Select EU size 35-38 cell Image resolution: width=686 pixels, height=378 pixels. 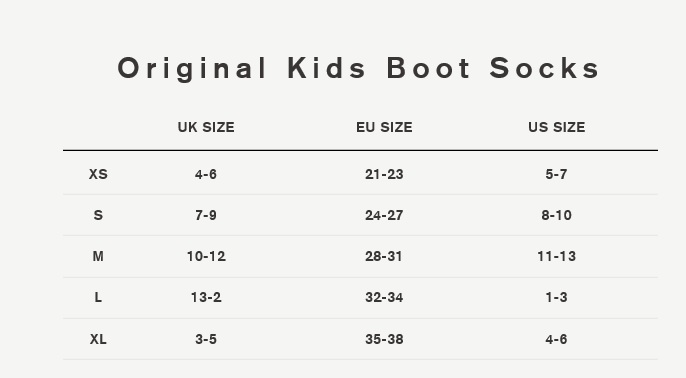tap(384, 339)
